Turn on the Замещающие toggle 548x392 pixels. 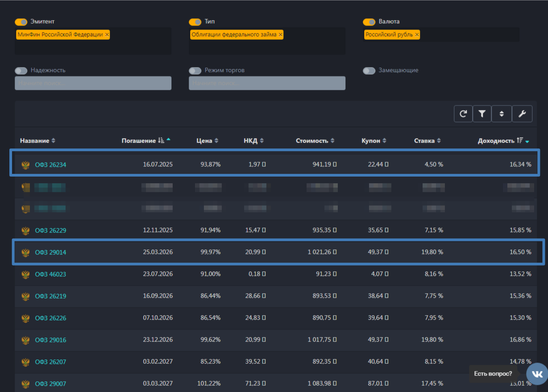click(369, 71)
